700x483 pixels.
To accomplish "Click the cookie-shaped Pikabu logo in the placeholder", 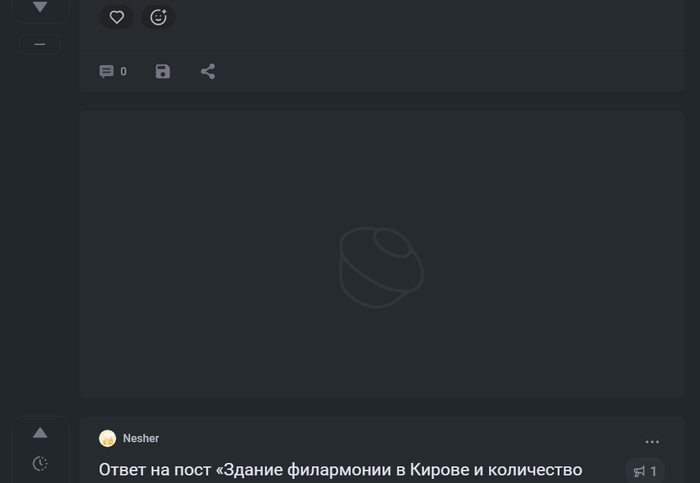I will pos(380,266).
